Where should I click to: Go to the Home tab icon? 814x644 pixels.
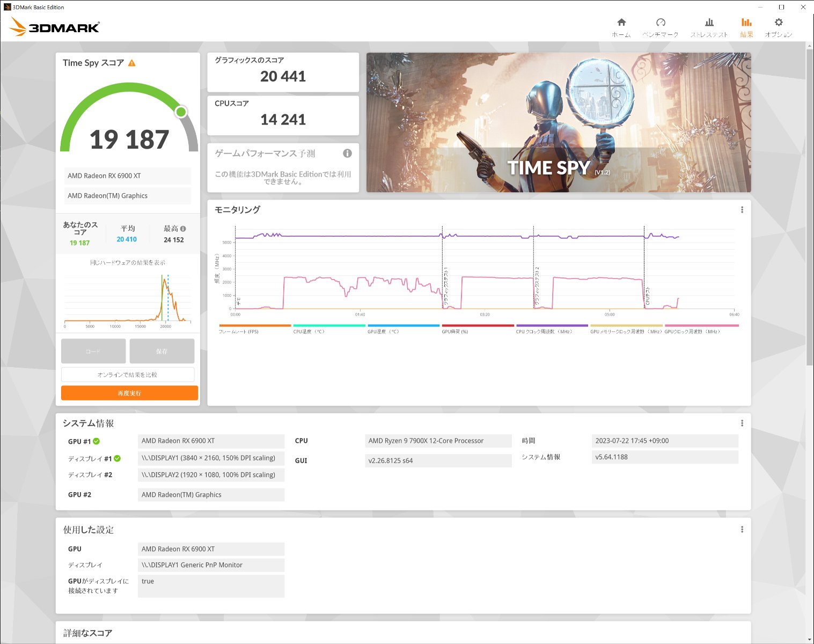click(x=621, y=23)
